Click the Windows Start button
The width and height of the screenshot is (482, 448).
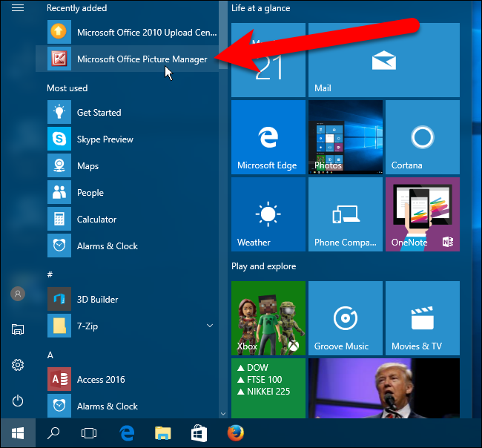pos(18,433)
